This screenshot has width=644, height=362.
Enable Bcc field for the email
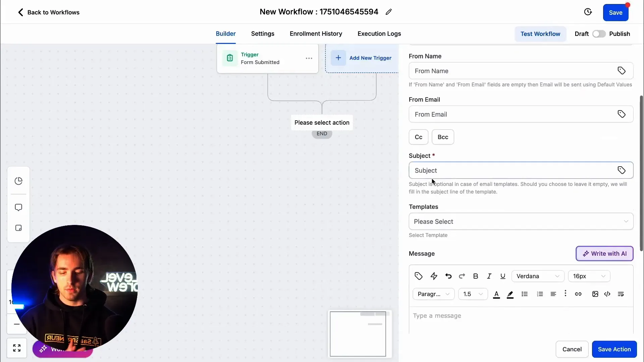pyautogui.click(x=443, y=137)
